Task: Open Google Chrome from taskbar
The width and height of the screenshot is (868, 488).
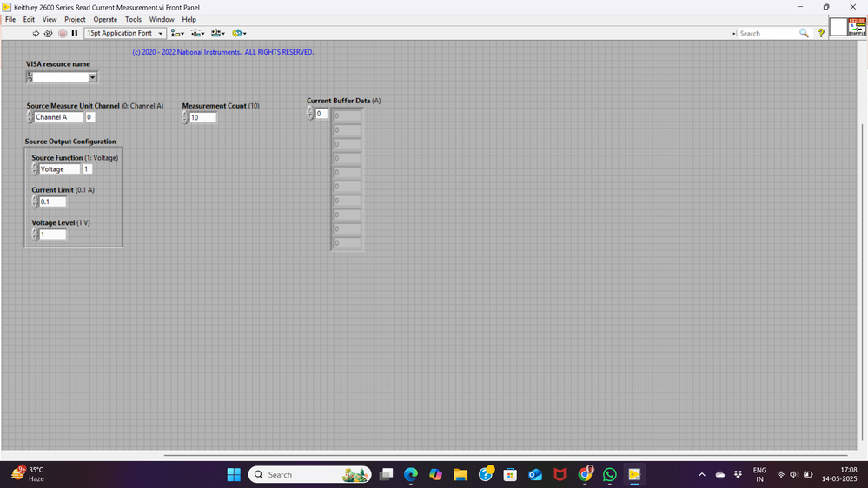Action: tap(585, 475)
